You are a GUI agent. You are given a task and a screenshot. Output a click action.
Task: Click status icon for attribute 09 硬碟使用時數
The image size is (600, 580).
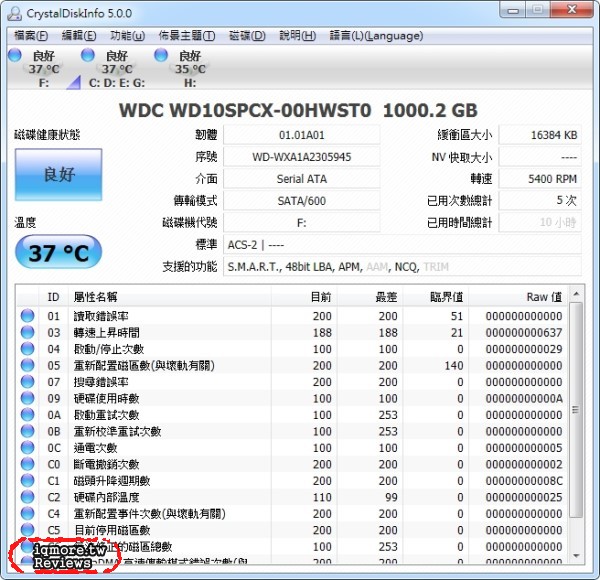[27, 398]
